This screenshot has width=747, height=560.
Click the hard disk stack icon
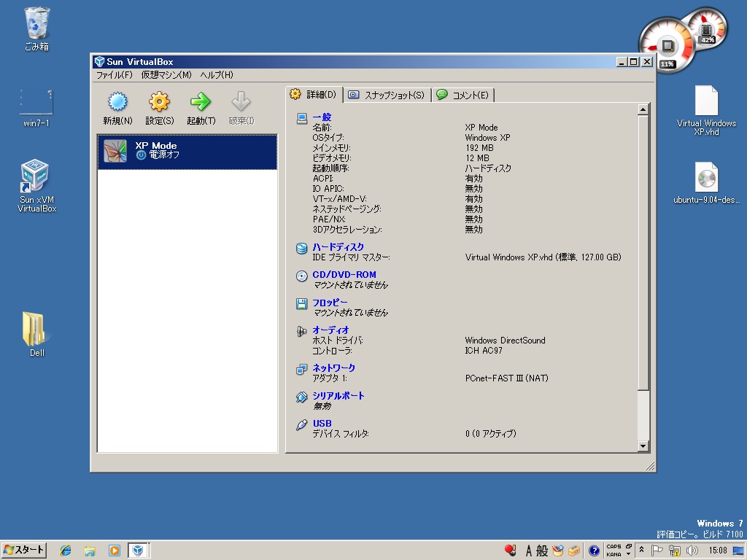tap(301, 248)
